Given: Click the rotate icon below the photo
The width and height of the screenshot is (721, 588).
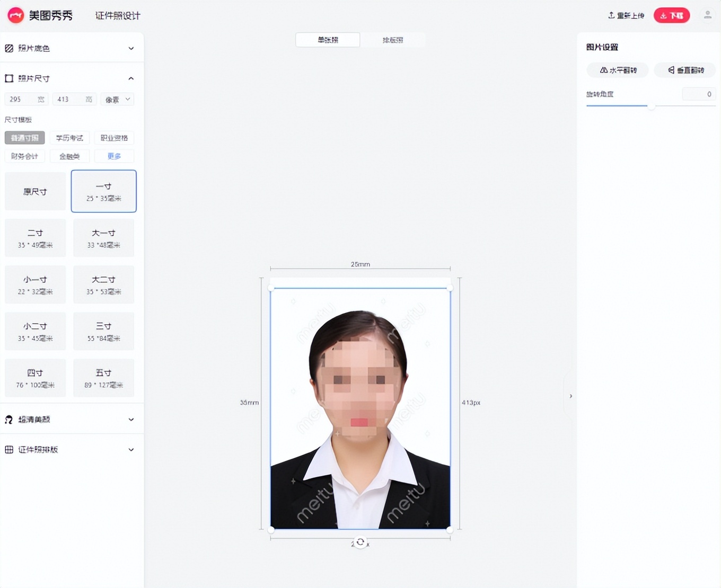Looking at the screenshot, I should (360, 542).
